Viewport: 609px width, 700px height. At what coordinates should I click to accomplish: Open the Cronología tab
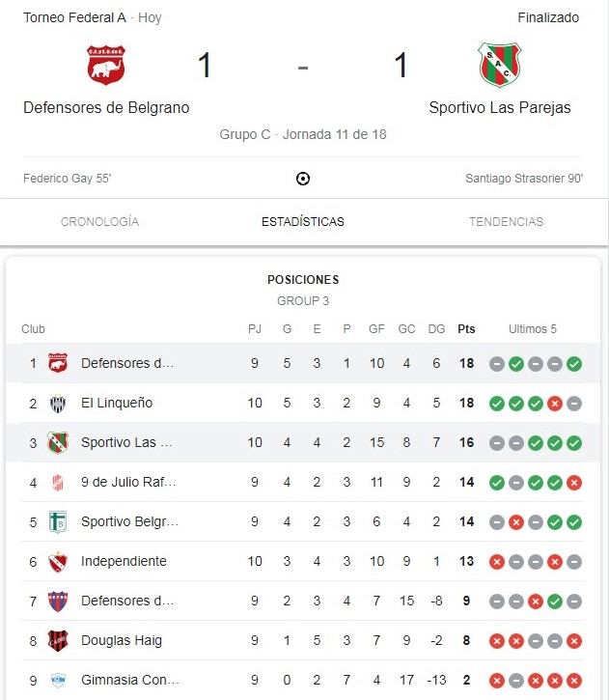(99, 222)
